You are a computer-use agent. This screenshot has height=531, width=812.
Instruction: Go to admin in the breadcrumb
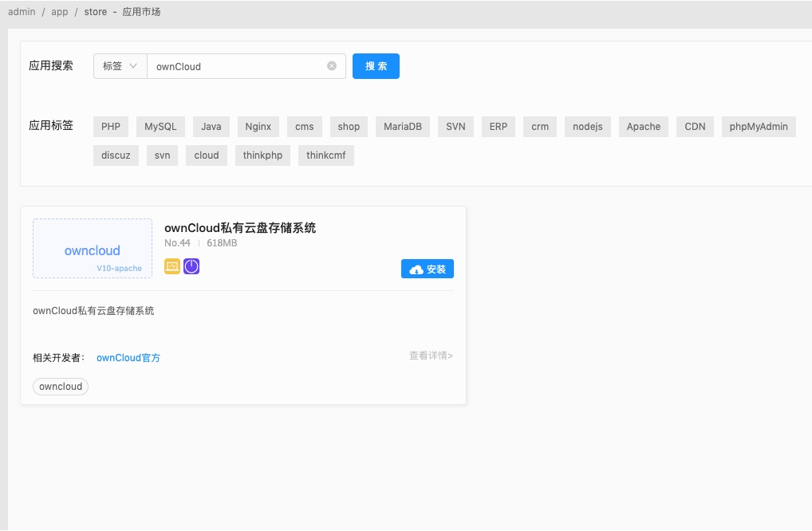point(22,11)
